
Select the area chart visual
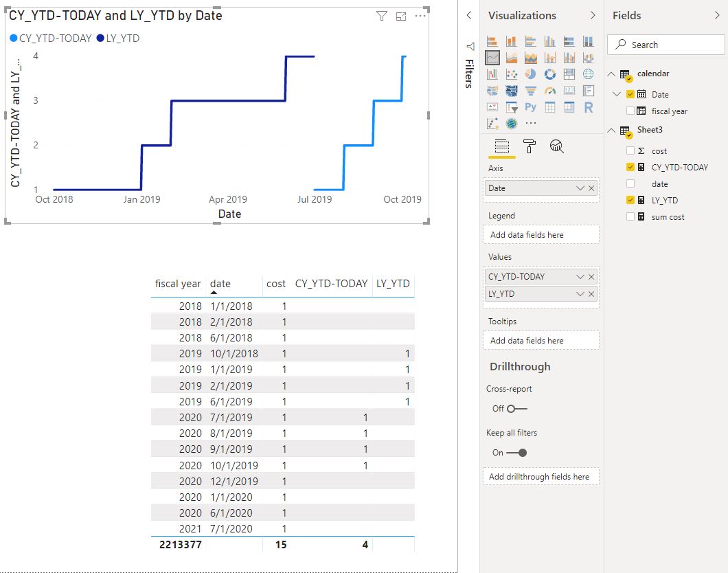point(512,58)
